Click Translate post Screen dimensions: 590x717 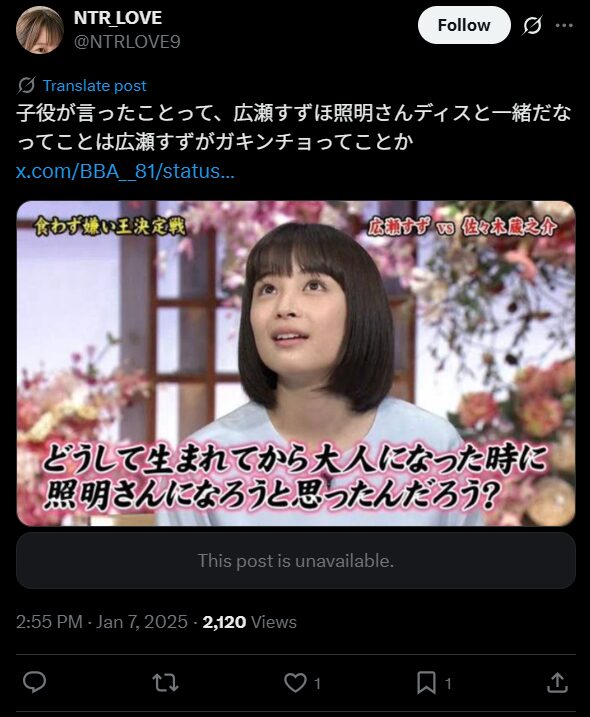click(95, 86)
